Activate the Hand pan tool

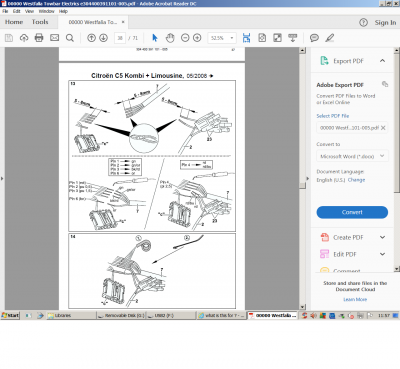[x=170, y=38]
